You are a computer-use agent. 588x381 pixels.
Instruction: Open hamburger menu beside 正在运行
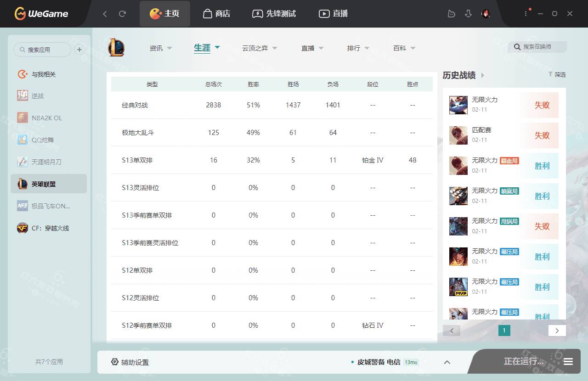click(x=568, y=362)
